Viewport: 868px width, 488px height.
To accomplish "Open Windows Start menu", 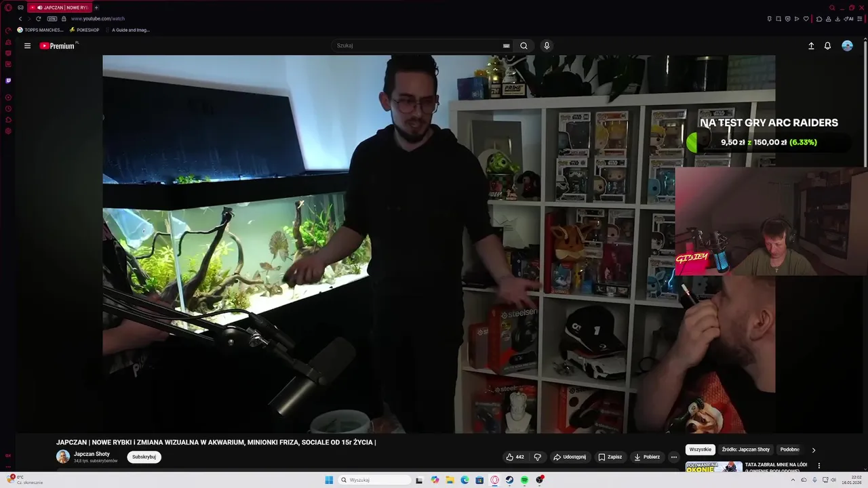I will (329, 480).
